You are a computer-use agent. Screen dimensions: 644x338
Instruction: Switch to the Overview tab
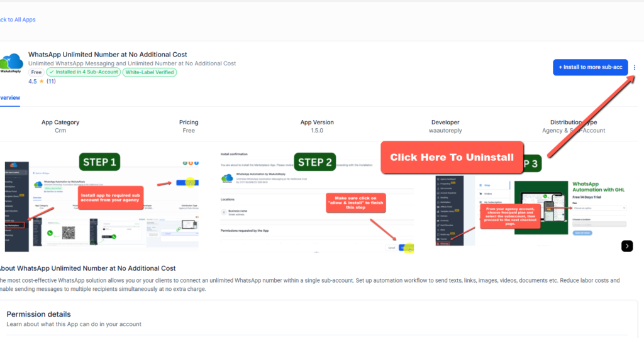coord(10,97)
